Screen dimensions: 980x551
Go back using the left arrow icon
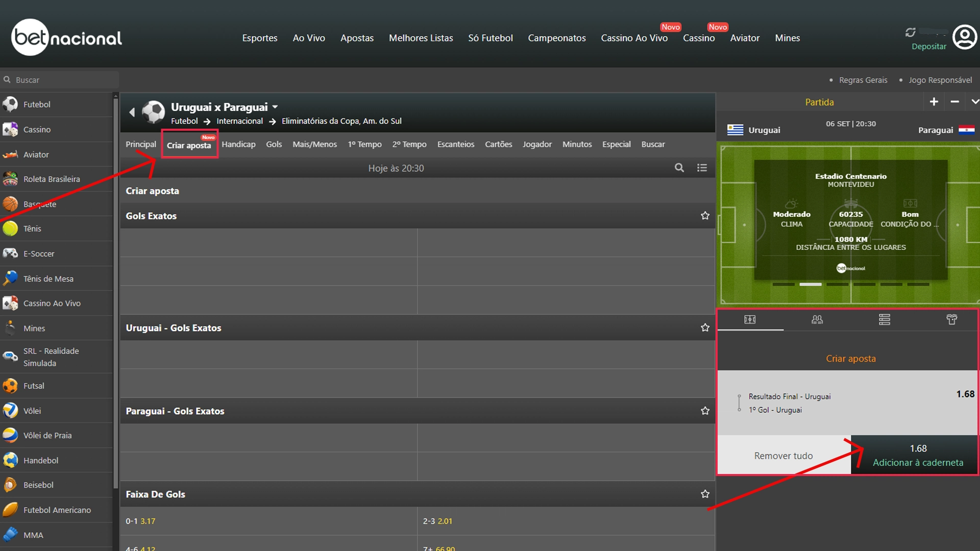point(132,112)
